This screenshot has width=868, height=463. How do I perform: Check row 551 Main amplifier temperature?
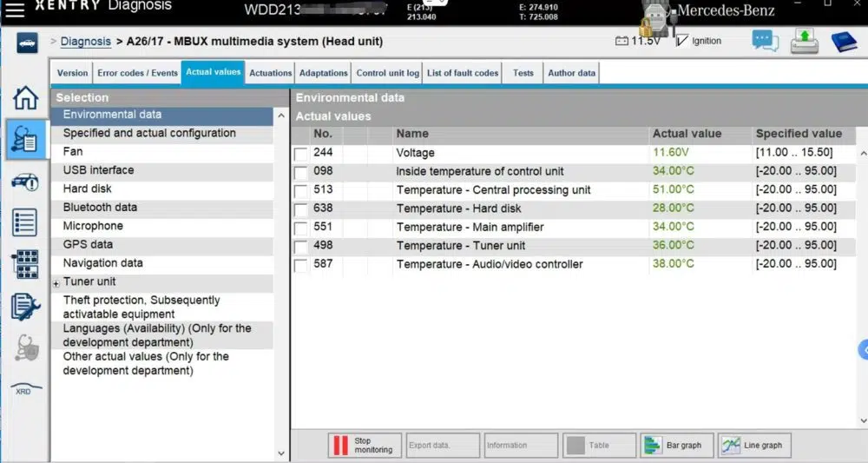pos(300,228)
